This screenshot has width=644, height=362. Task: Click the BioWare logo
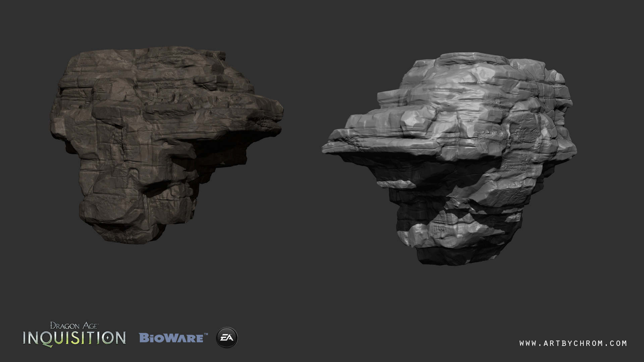pyautogui.click(x=173, y=338)
